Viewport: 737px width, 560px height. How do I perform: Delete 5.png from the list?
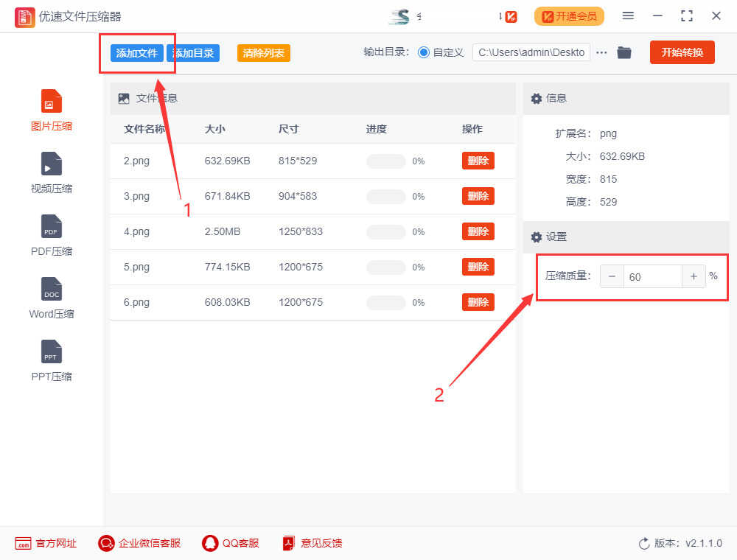click(x=478, y=267)
